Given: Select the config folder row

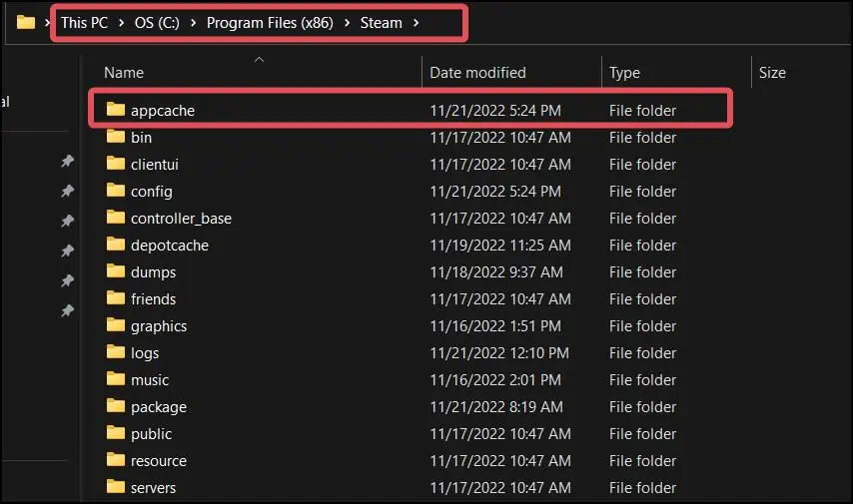Looking at the screenshot, I should pos(152,191).
